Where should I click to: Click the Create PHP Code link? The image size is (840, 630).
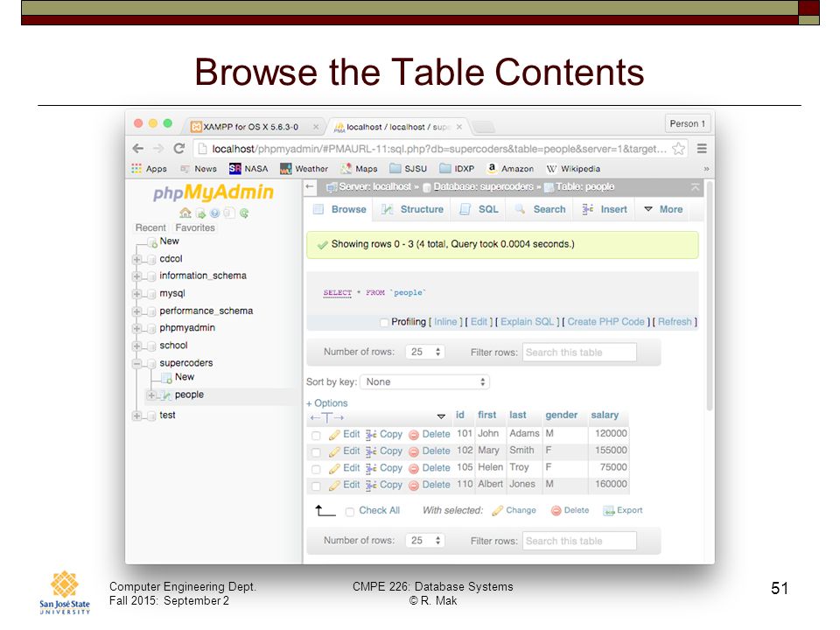[x=605, y=321]
